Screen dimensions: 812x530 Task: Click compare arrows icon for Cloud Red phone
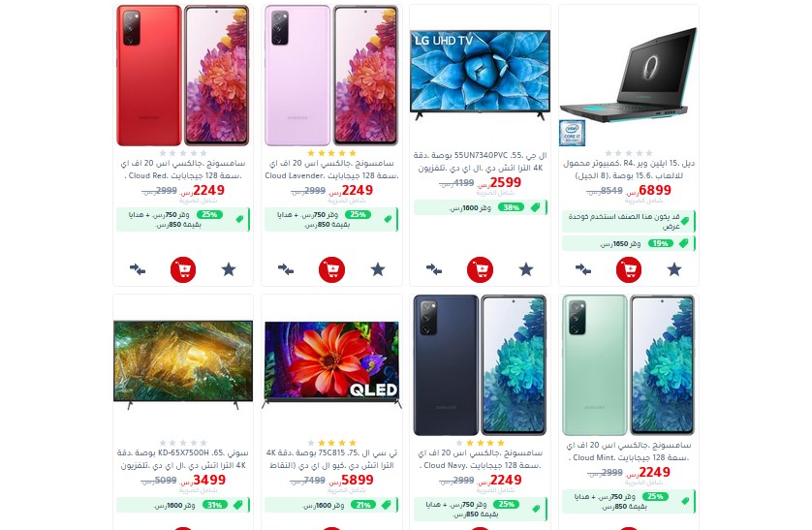pos(138,269)
